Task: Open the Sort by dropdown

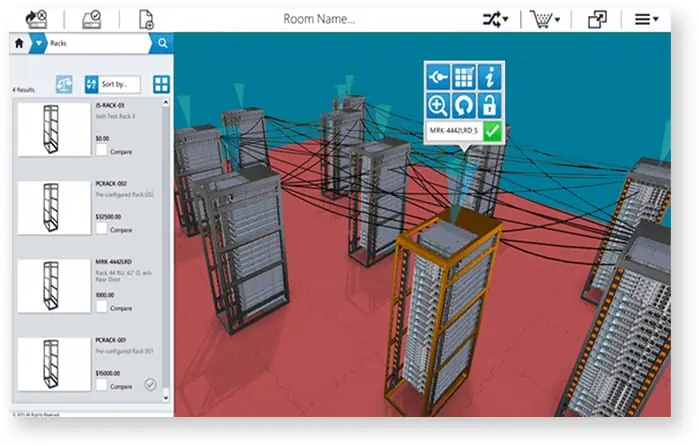Action: (119, 84)
